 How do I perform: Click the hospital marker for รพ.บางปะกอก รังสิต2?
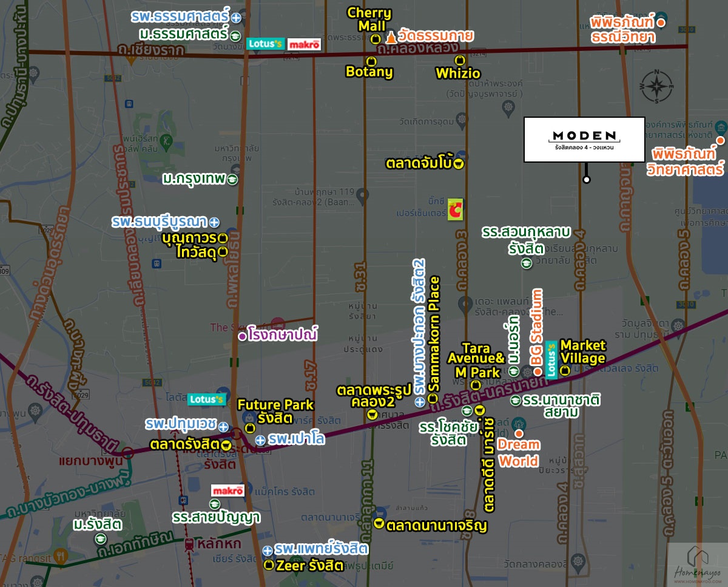[x=419, y=402]
